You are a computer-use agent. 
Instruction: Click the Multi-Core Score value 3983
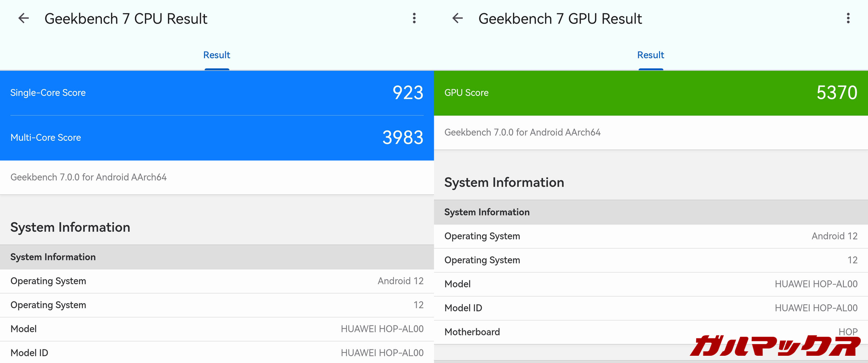pos(403,138)
